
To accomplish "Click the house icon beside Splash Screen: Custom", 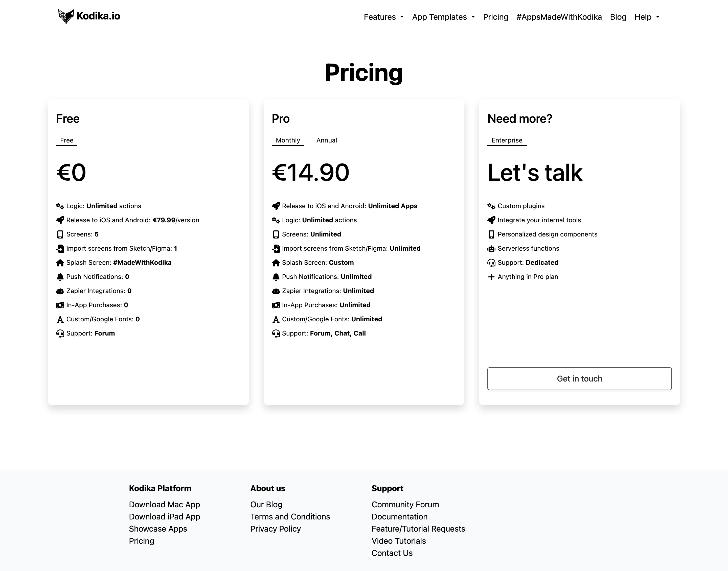I will pyautogui.click(x=276, y=263).
